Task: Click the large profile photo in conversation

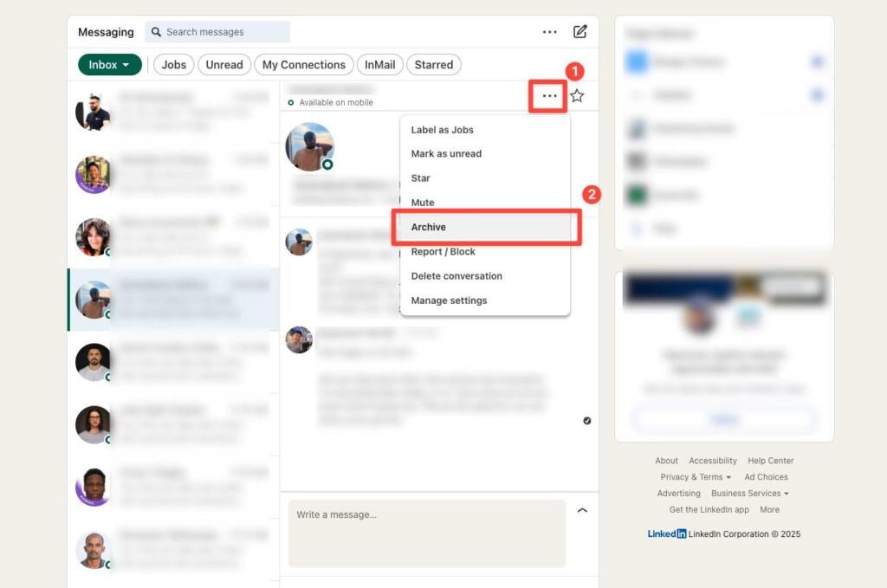Action: pos(309,146)
